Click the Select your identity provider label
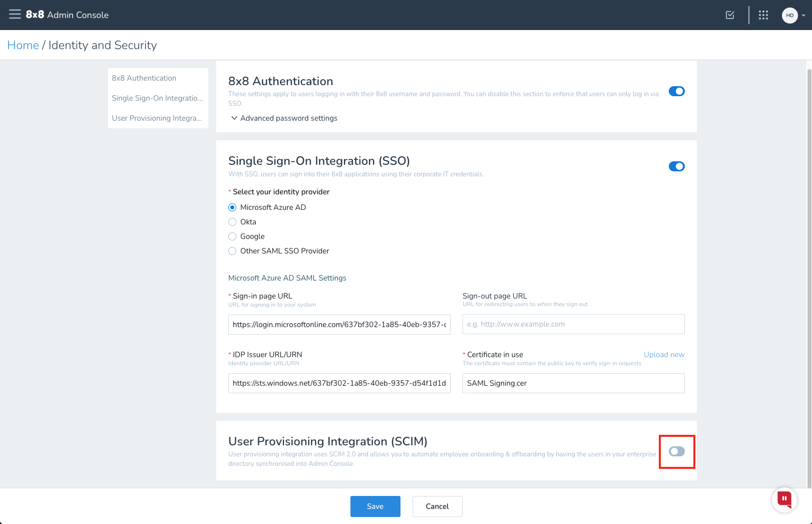The height and width of the screenshot is (524, 812). point(281,192)
